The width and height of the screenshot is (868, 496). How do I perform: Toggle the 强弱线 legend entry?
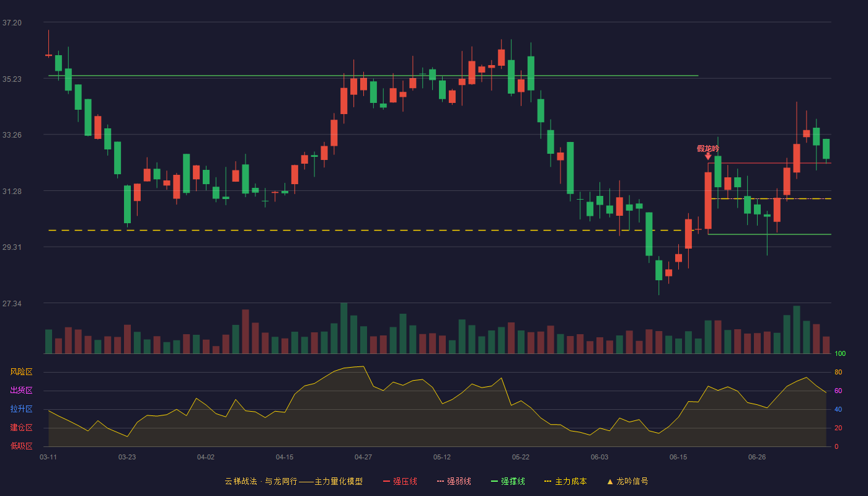point(454,481)
